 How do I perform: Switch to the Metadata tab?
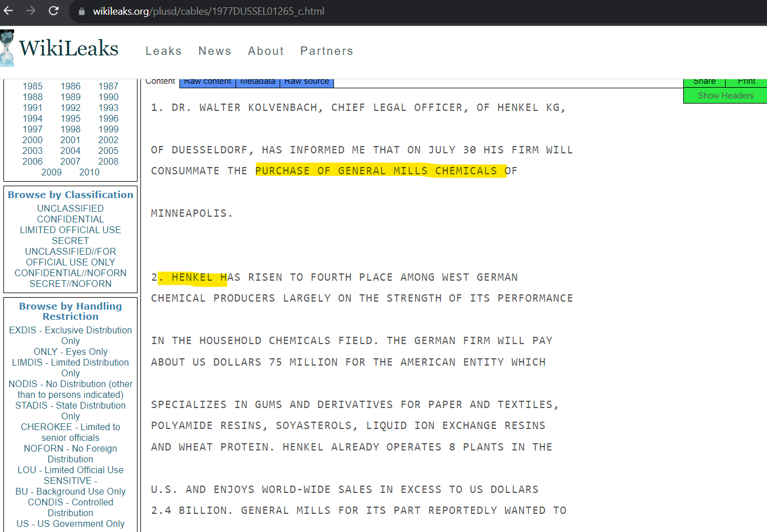tap(258, 82)
